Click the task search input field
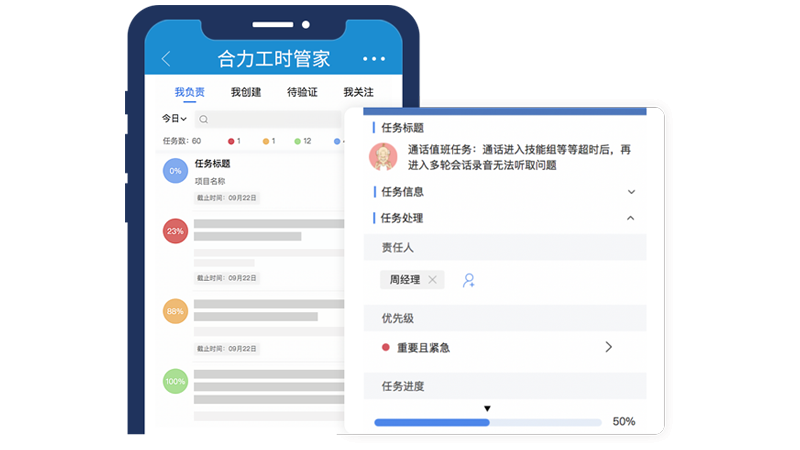 268,119
